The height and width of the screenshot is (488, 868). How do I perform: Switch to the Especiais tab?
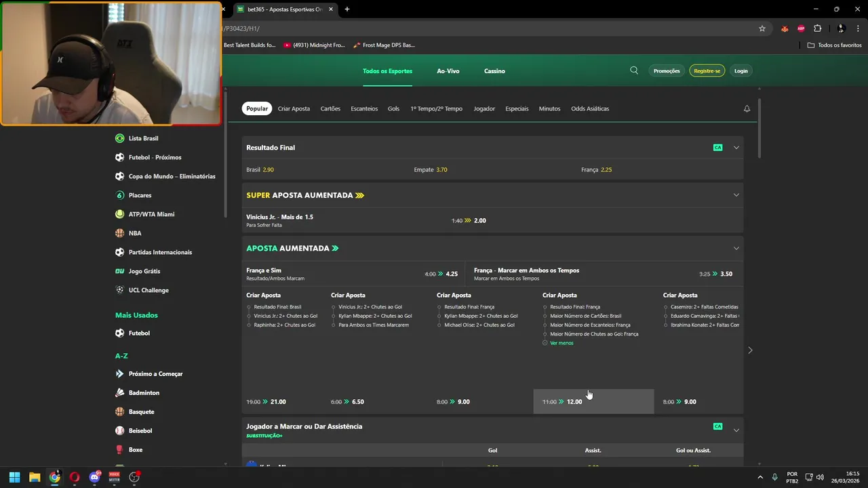[x=517, y=108]
